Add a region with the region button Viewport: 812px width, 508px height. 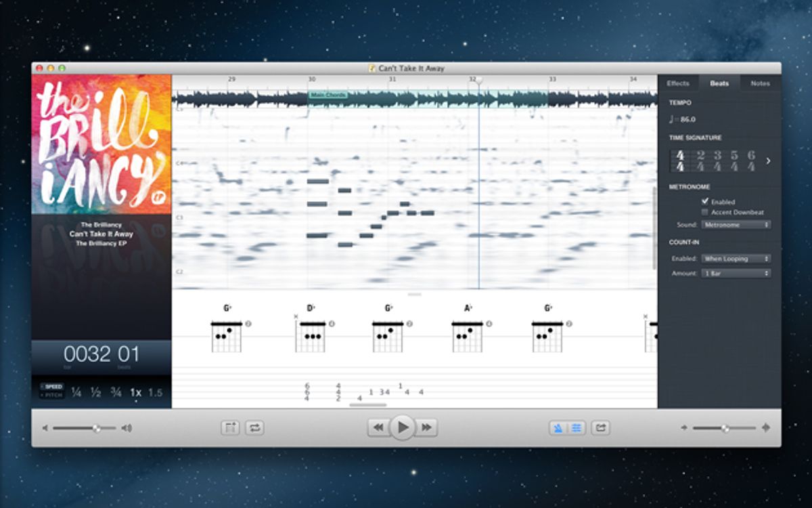(x=230, y=427)
